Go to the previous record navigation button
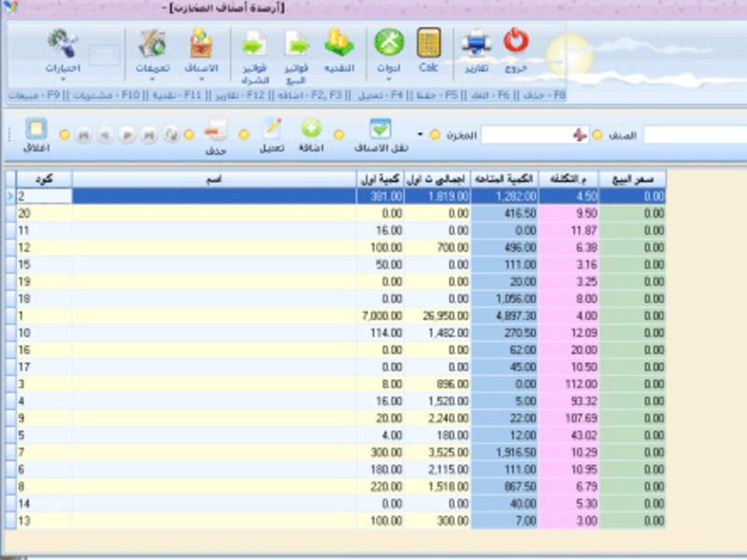This screenshot has height=560, width=747. click(105, 135)
